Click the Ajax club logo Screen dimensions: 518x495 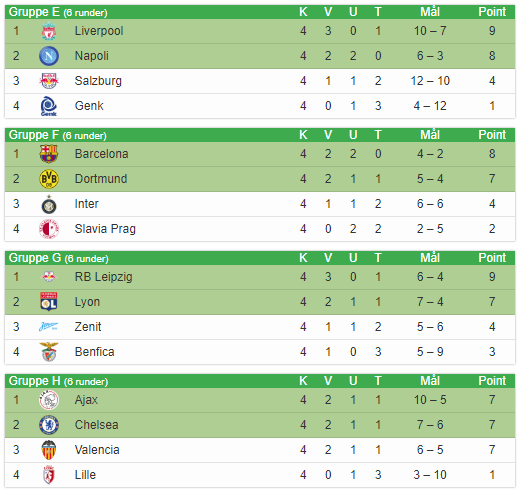click(x=49, y=400)
